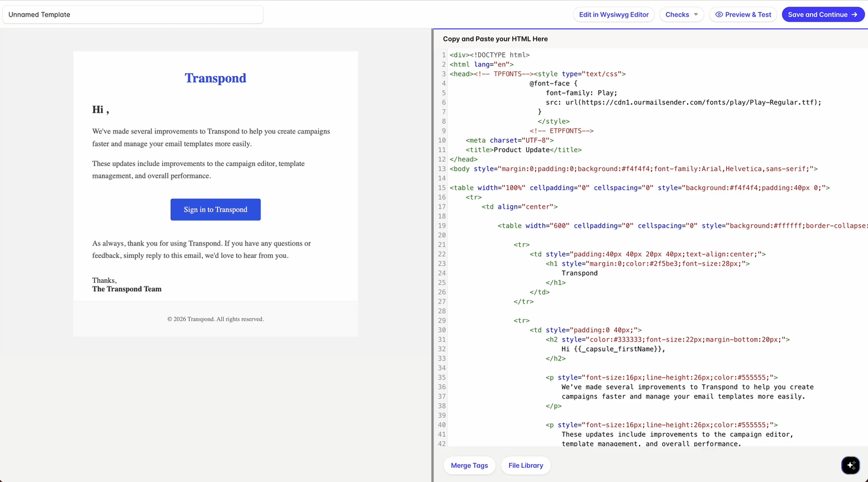Click the 'Thanks,' text in preview

[104, 280]
